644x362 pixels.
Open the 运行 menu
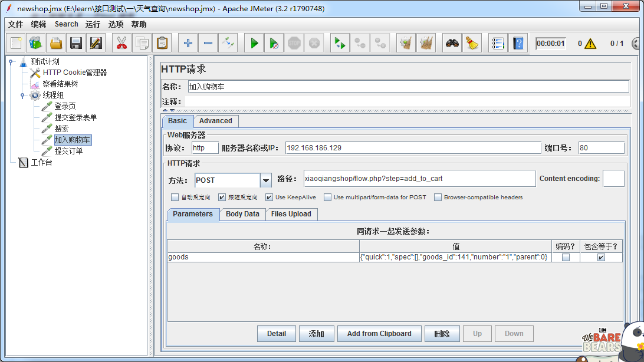tap(93, 24)
